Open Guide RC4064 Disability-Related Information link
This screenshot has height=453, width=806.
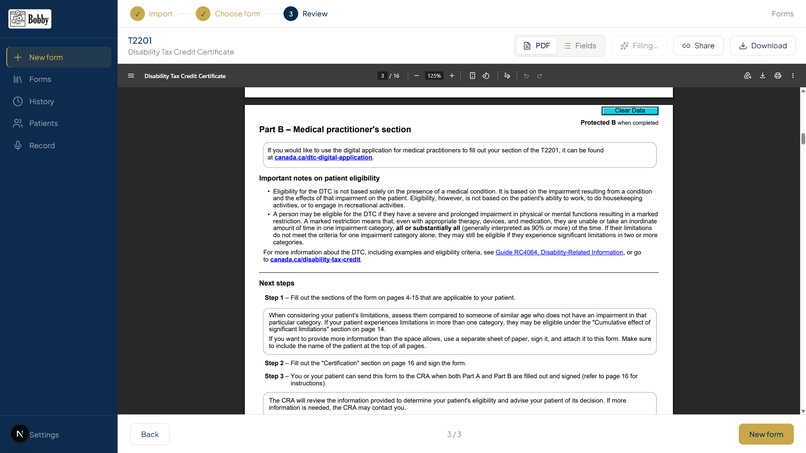click(x=559, y=252)
